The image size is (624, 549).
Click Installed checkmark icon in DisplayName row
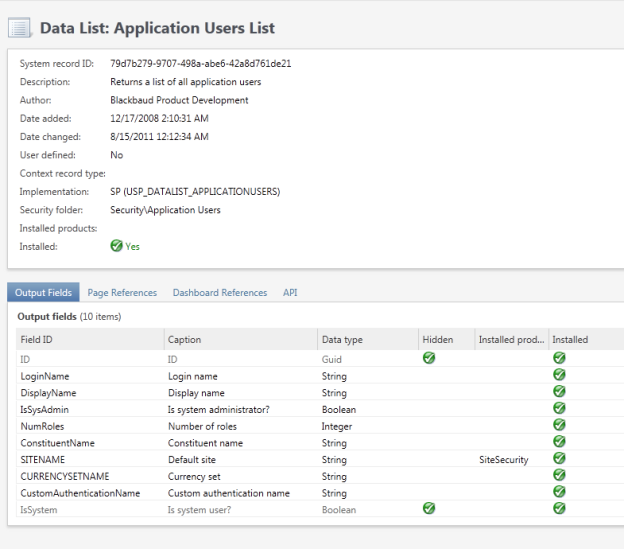pyautogui.click(x=559, y=393)
